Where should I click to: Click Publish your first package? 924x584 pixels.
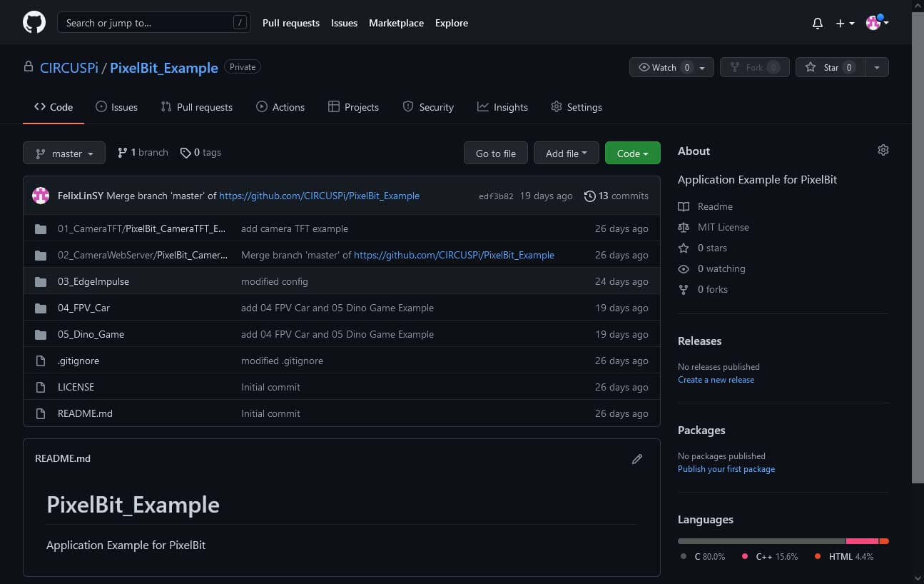click(726, 469)
